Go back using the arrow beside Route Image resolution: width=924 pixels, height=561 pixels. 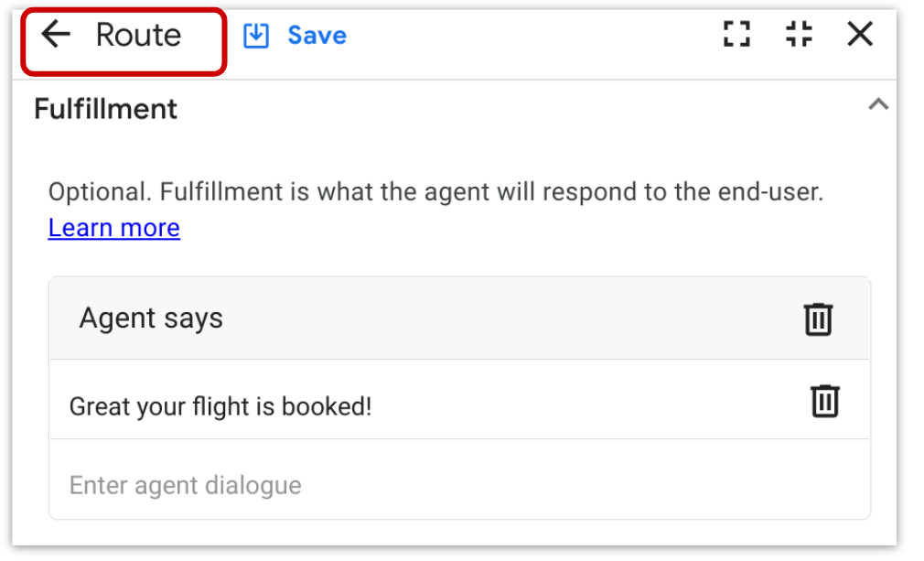click(56, 34)
